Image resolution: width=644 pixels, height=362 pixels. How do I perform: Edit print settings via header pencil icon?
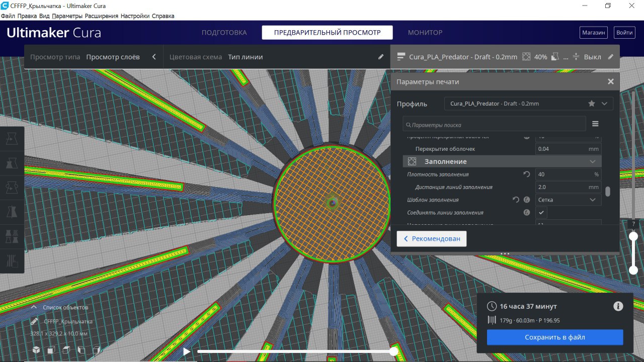[x=611, y=57]
